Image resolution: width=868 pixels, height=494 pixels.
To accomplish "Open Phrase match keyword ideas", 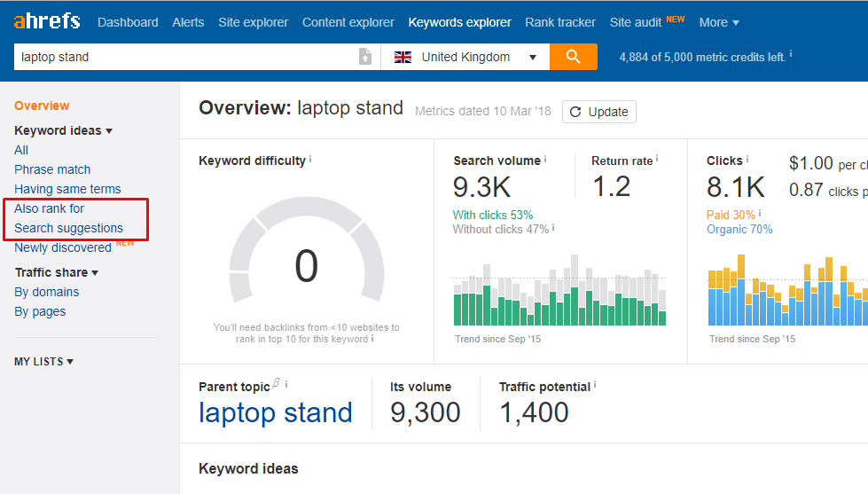I will (x=52, y=169).
